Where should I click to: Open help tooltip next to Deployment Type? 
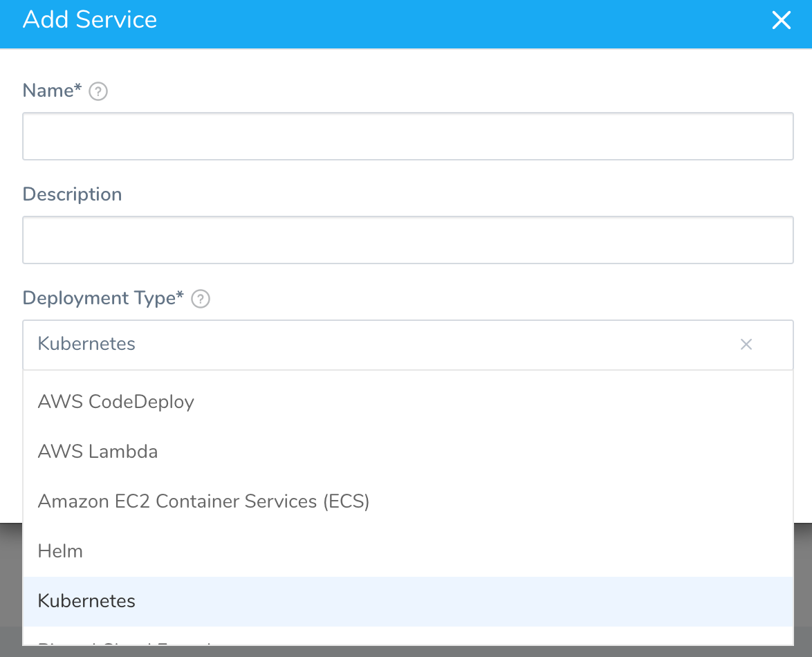point(201,299)
